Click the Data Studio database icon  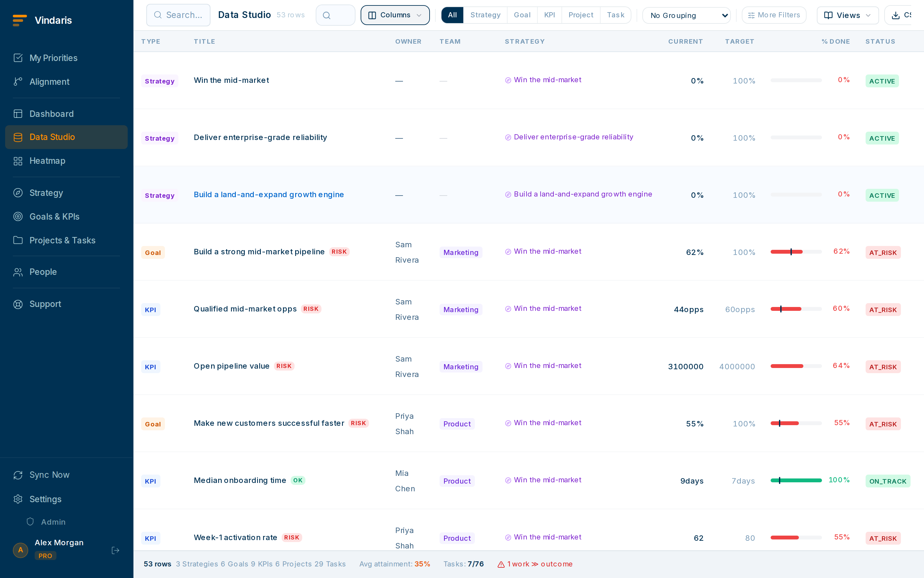coord(18,137)
